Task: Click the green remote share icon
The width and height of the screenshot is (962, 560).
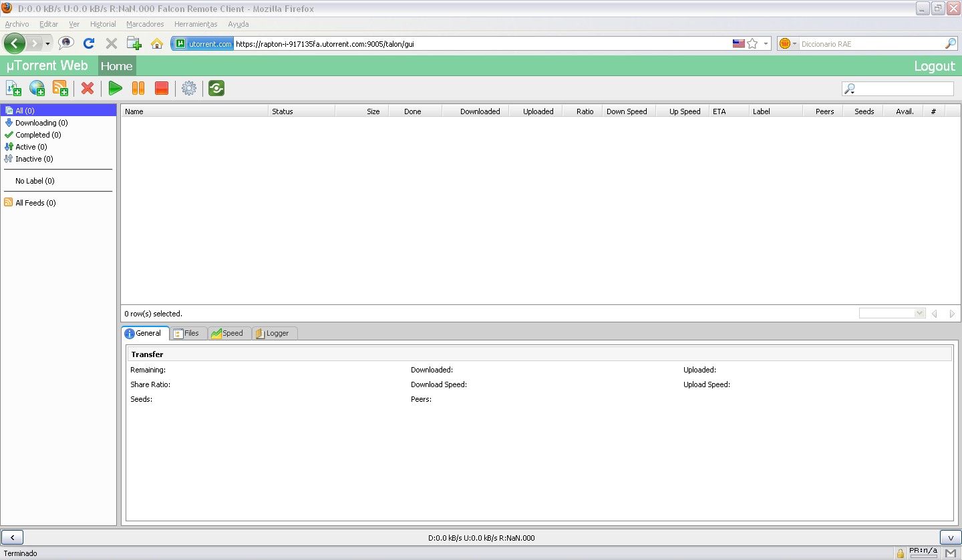Action: click(216, 88)
